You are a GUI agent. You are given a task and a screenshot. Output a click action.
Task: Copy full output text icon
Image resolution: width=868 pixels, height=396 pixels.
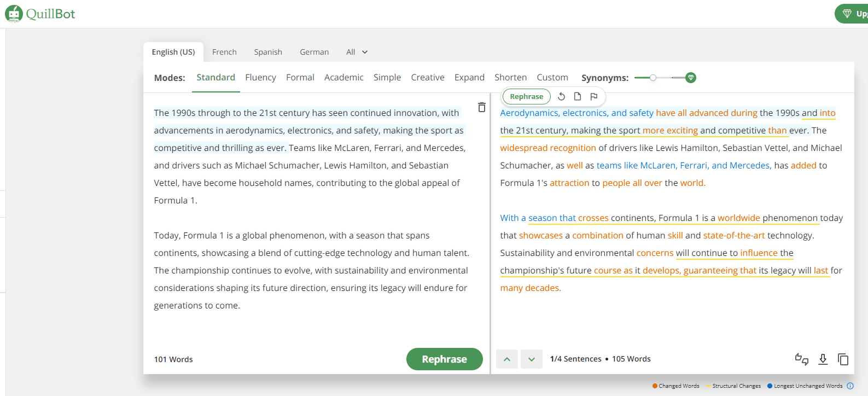843,359
